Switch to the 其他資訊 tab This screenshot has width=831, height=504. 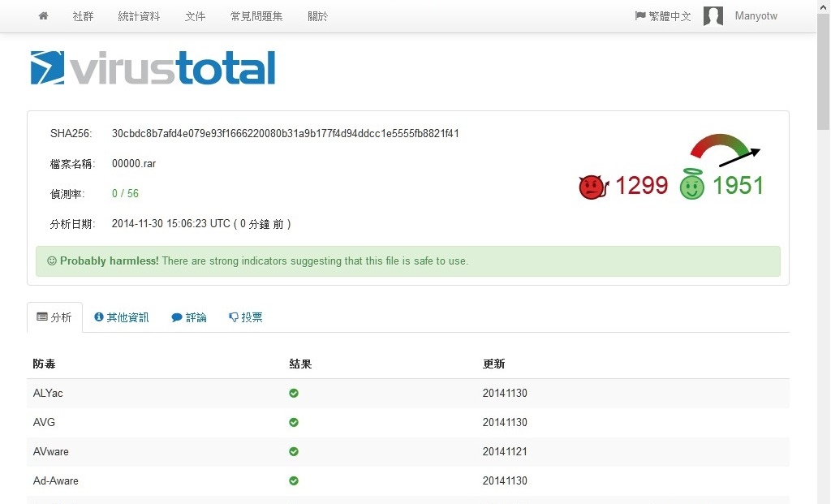[x=122, y=317]
